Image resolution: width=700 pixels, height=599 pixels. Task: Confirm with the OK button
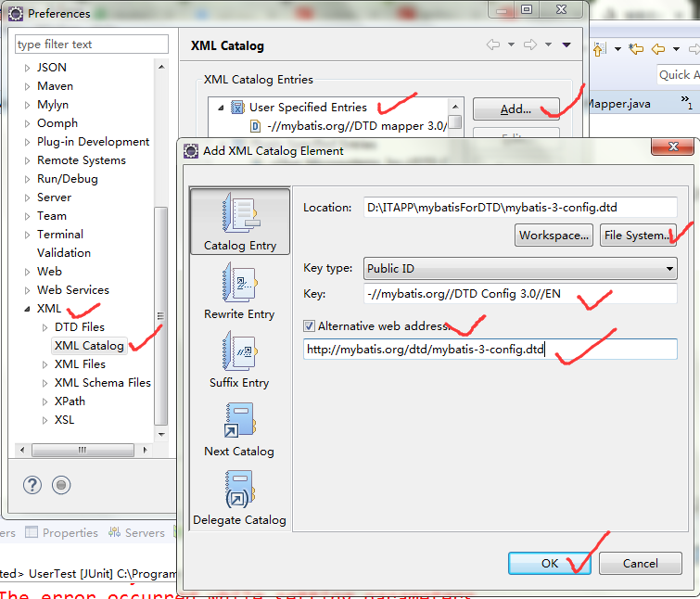(x=550, y=563)
